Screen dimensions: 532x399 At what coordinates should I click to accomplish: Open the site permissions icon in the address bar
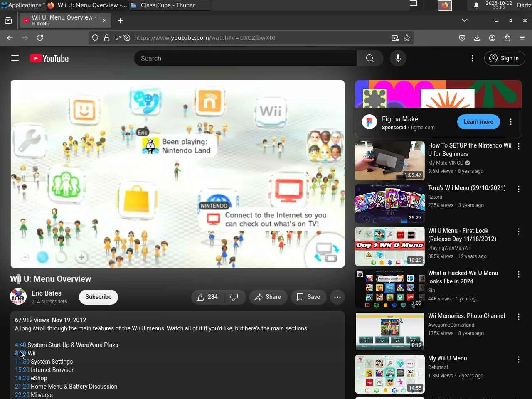coord(118,38)
